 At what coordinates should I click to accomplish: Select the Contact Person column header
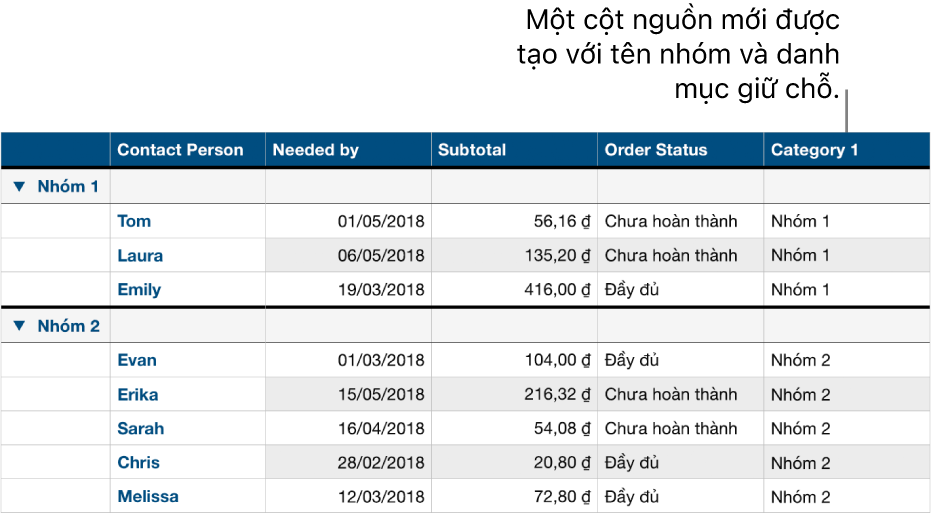tap(180, 150)
